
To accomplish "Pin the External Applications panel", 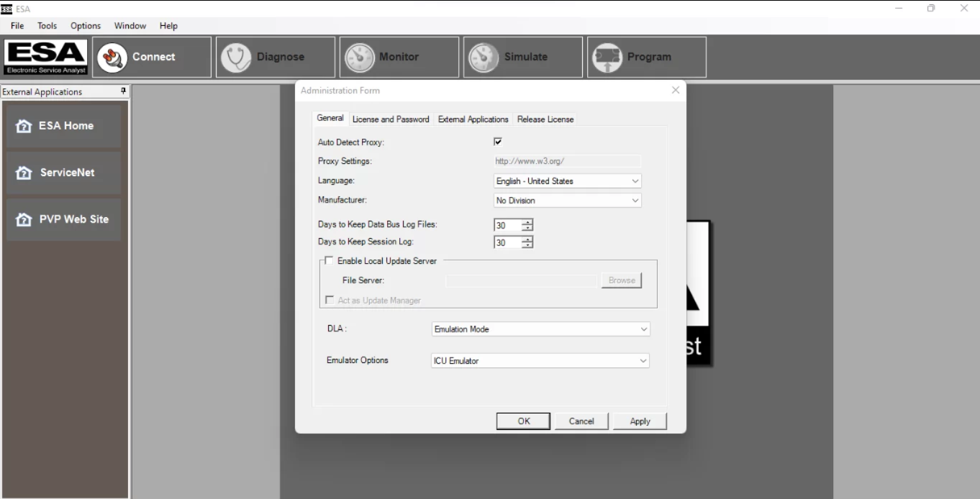I will pos(122,91).
